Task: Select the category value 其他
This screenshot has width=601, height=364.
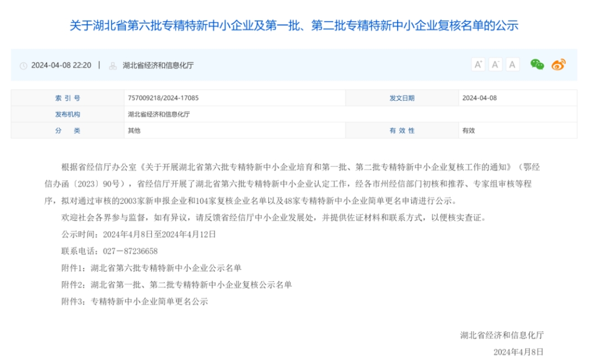Action: pos(134,130)
